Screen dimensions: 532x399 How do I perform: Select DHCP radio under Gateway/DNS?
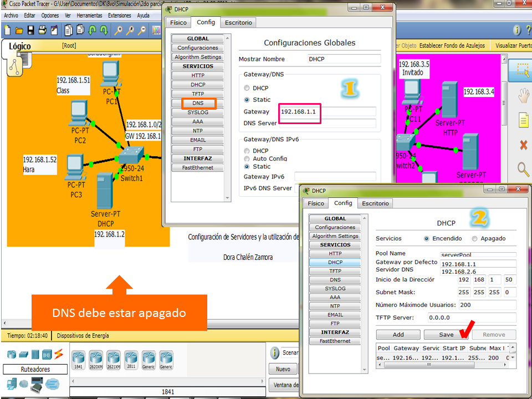pyautogui.click(x=247, y=88)
